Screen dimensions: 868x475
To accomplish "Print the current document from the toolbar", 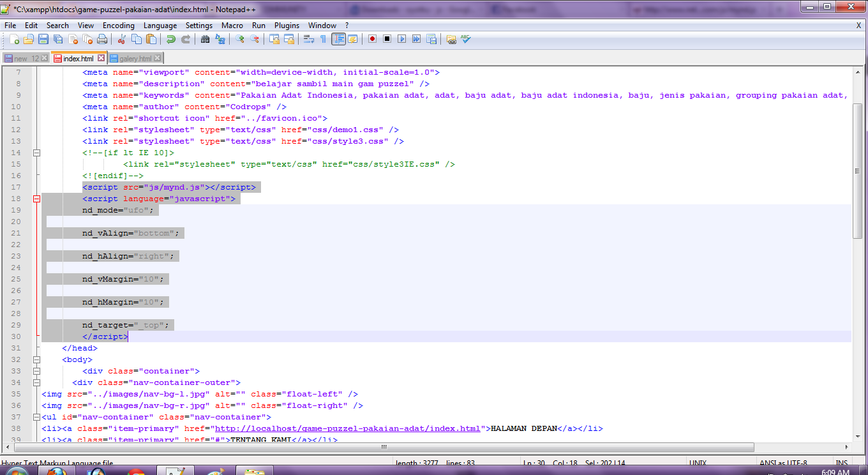I will tap(102, 39).
